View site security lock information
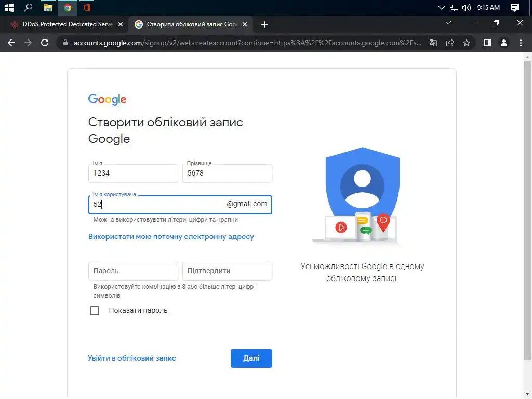 65,43
